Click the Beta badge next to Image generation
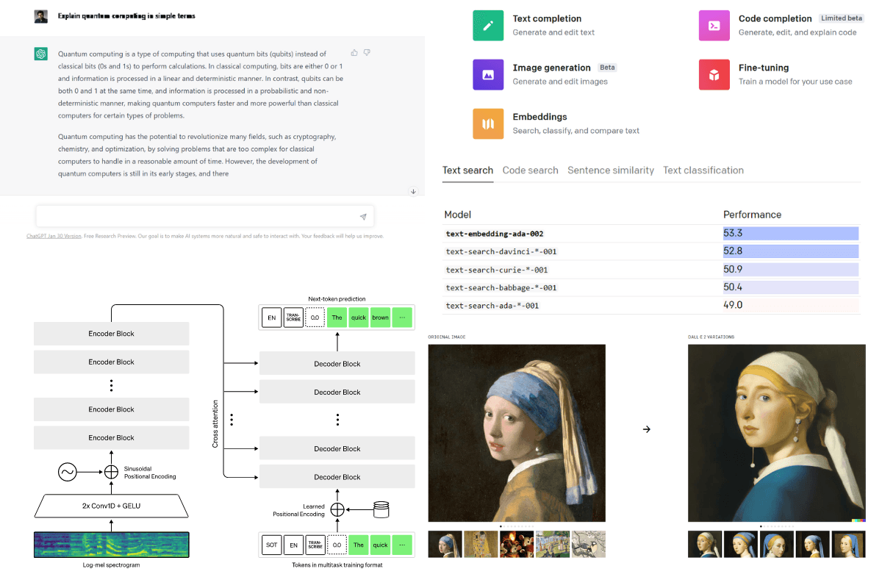The image size is (882, 588). tap(607, 68)
